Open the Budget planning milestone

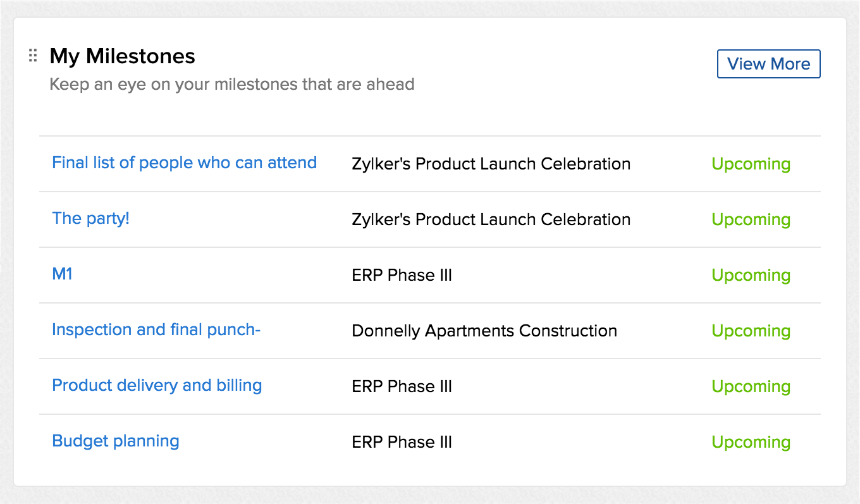116,441
